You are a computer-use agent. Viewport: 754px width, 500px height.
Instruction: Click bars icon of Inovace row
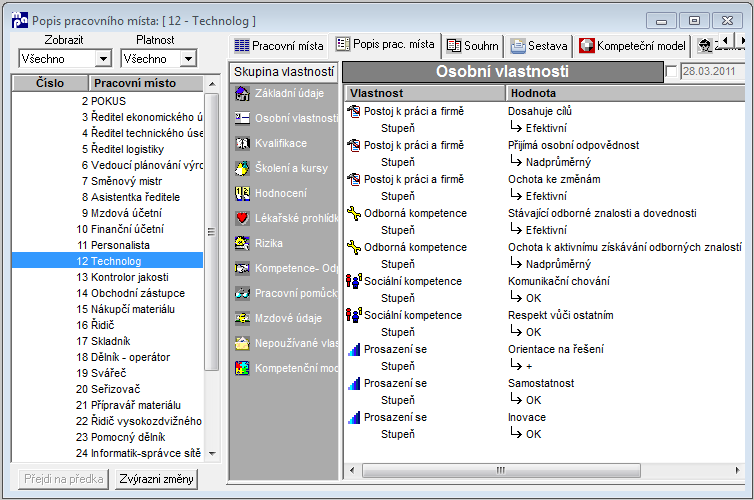pos(354,417)
